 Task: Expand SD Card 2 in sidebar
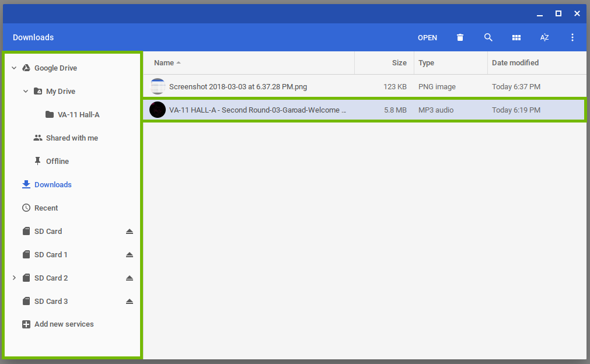[x=13, y=278]
